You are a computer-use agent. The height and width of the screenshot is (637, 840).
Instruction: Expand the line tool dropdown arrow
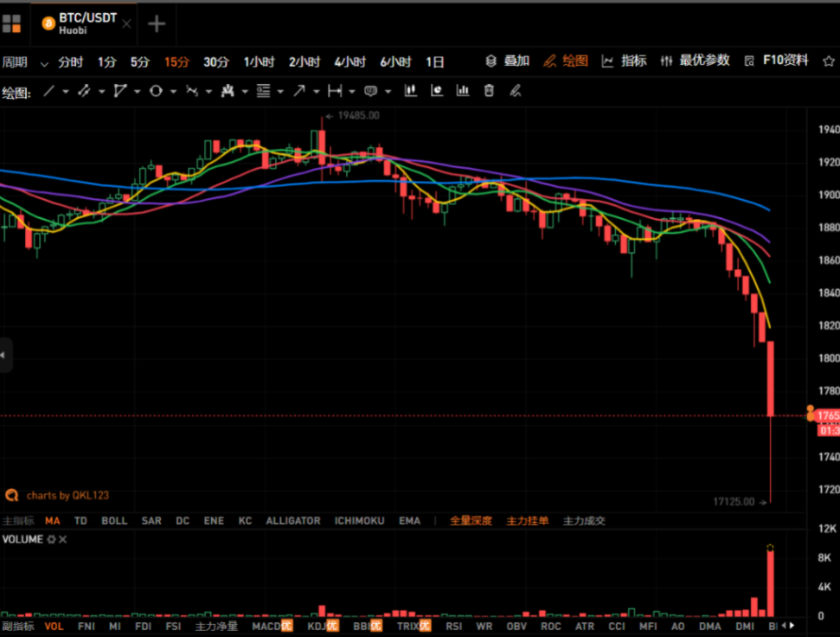click(67, 92)
